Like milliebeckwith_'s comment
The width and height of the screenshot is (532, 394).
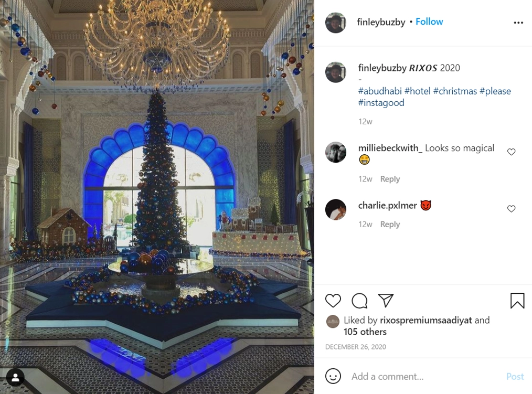click(511, 152)
